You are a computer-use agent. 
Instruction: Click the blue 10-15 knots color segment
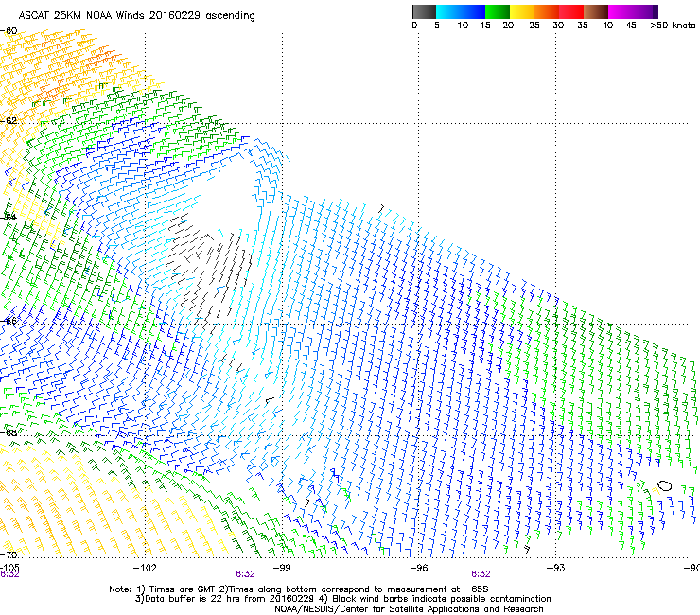(x=473, y=11)
